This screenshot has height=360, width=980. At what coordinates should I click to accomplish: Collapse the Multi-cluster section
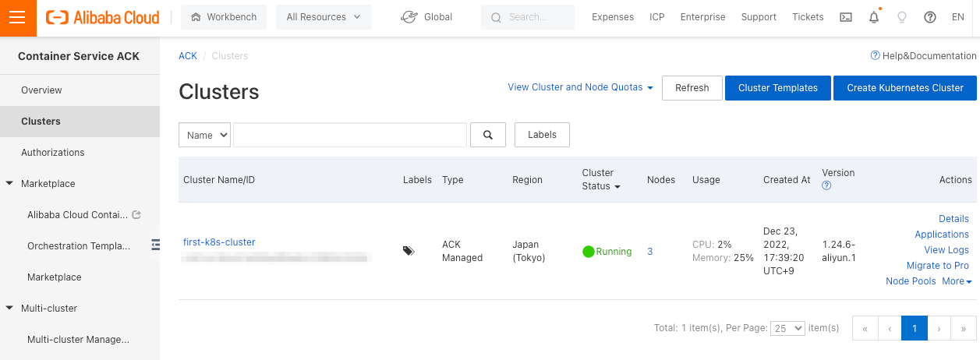(9, 309)
